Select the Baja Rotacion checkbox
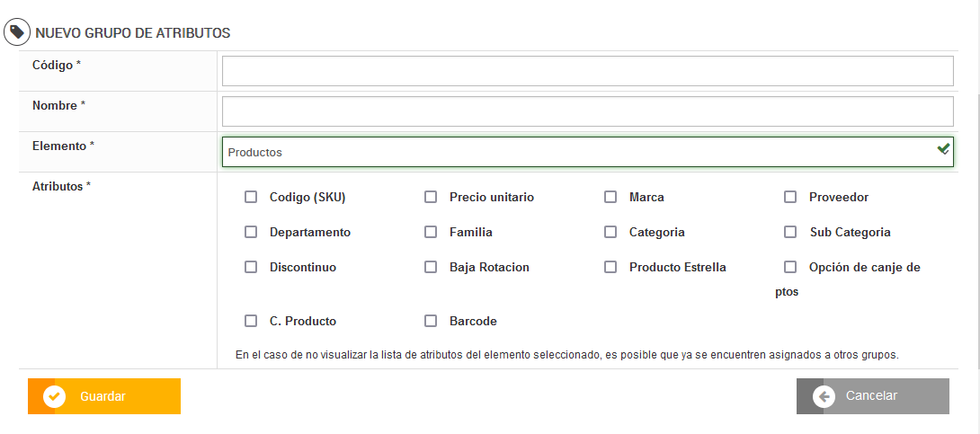The width and height of the screenshot is (980, 434). tap(431, 267)
